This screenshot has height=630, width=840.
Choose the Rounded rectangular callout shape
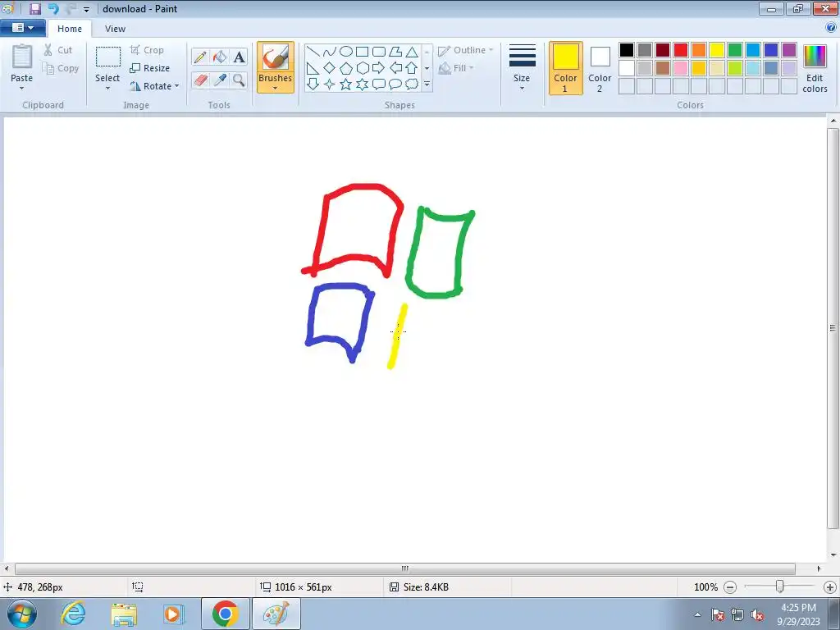(379, 84)
